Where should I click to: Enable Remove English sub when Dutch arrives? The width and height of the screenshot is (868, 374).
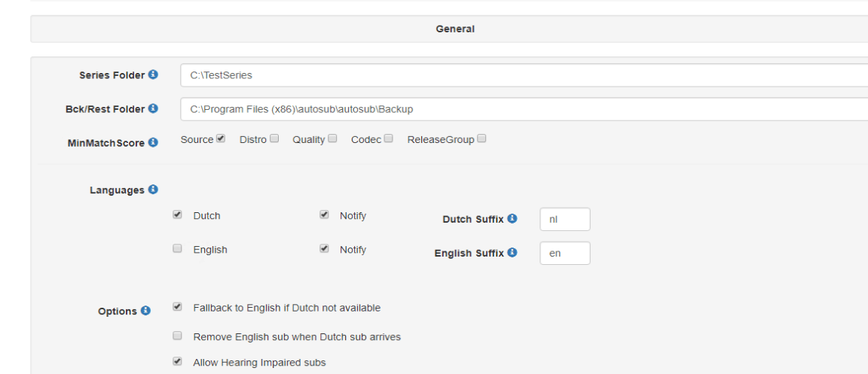point(177,336)
